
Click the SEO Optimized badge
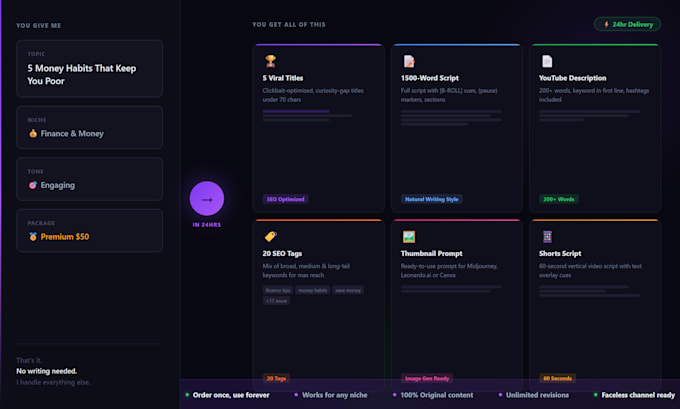click(x=285, y=199)
